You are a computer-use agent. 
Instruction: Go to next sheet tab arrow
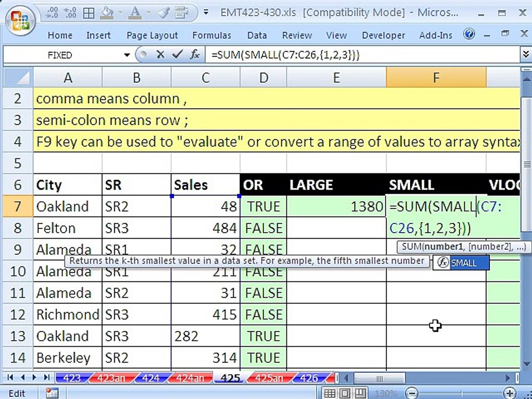coord(34,377)
